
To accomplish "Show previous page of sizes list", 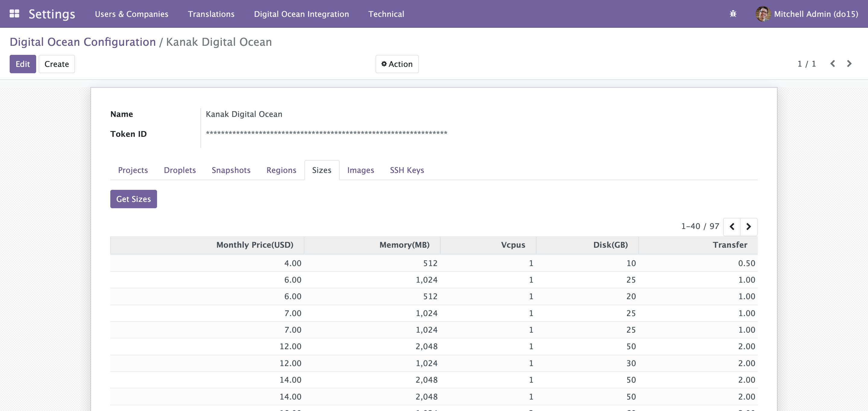I will click(732, 226).
